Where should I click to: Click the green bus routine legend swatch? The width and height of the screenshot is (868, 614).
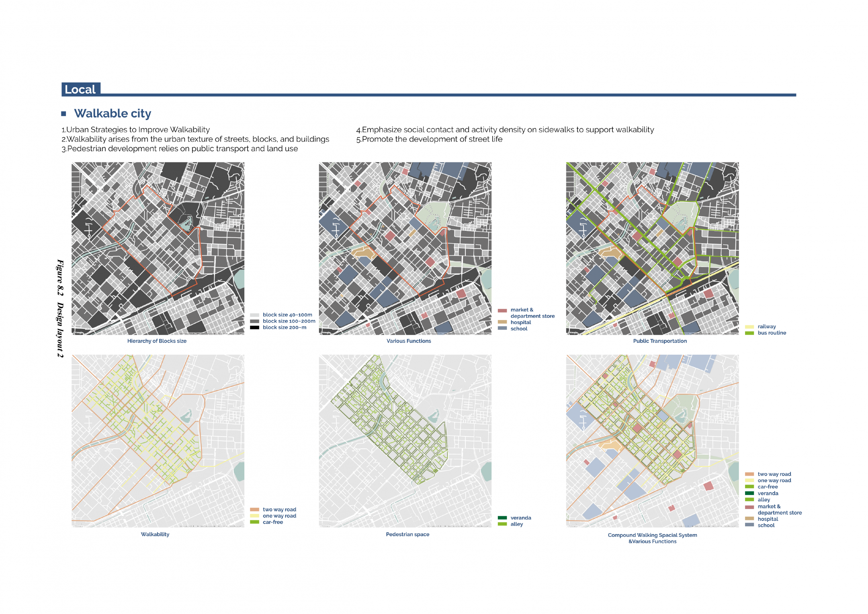point(749,333)
